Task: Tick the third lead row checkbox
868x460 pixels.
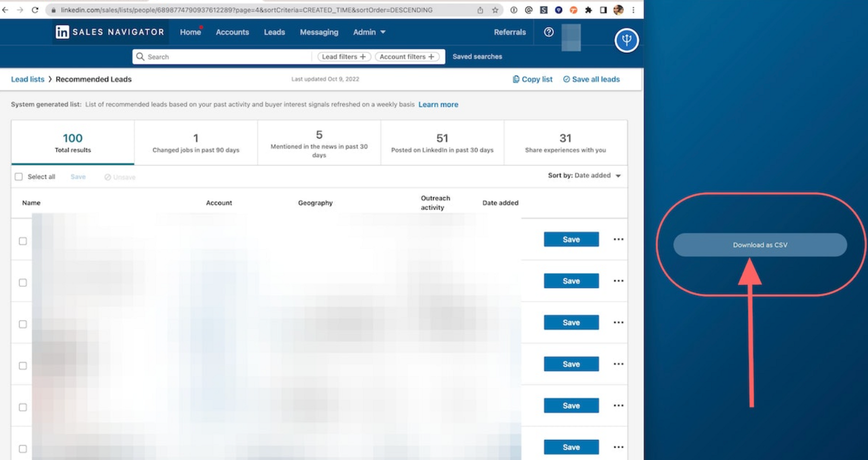Action: [23, 324]
